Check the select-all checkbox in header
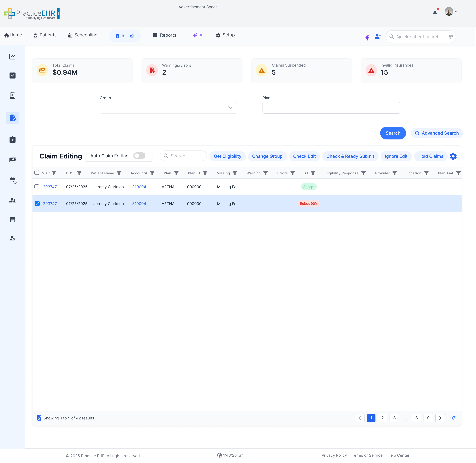 click(37, 172)
